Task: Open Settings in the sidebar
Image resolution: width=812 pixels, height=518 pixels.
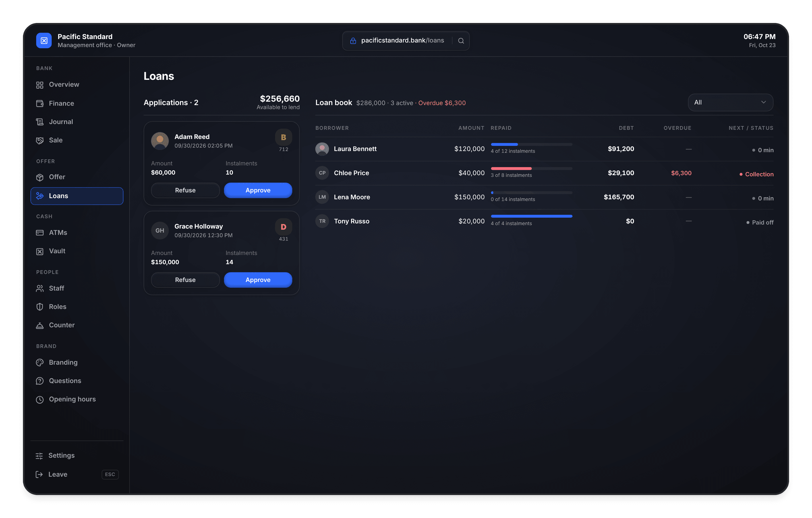Action: (77, 456)
